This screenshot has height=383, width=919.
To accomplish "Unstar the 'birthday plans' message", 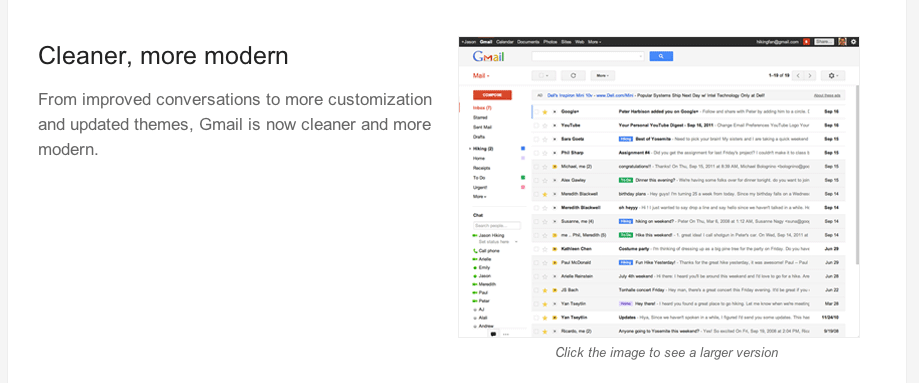I will coord(544,194).
